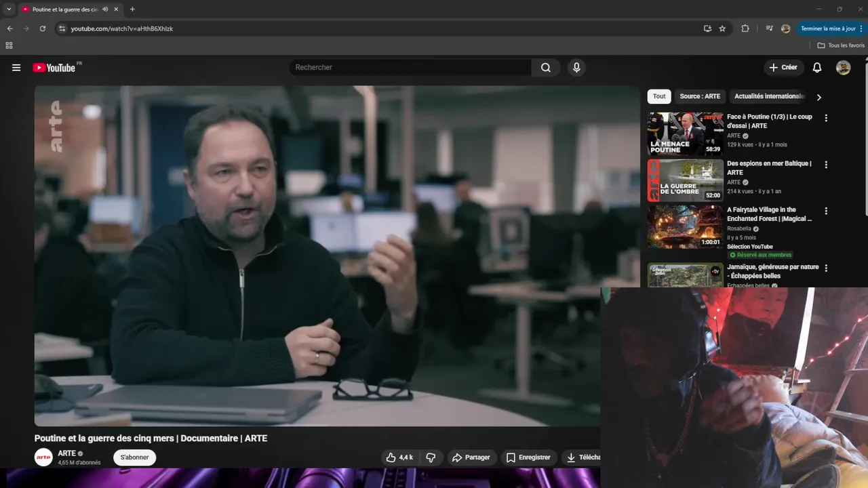This screenshot has height=488, width=868.
Task: Like the video (4,4 k)
Action: tap(399, 457)
